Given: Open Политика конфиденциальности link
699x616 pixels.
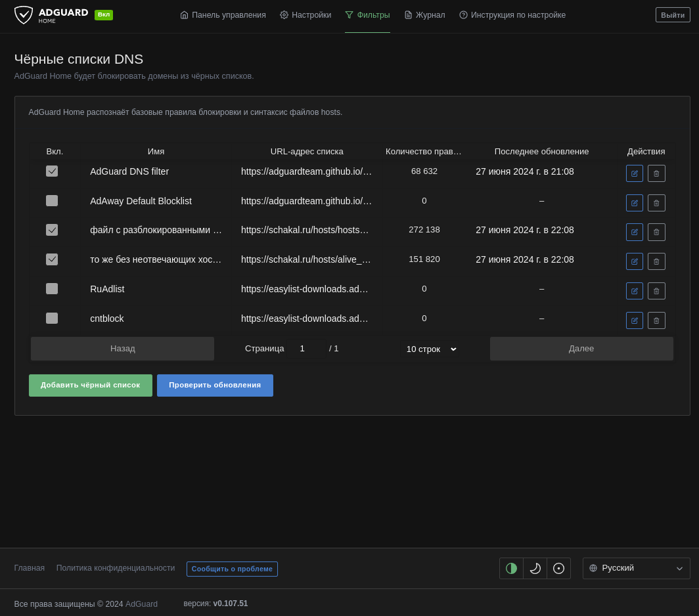Looking at the screenshot, I should coord(116,568).
